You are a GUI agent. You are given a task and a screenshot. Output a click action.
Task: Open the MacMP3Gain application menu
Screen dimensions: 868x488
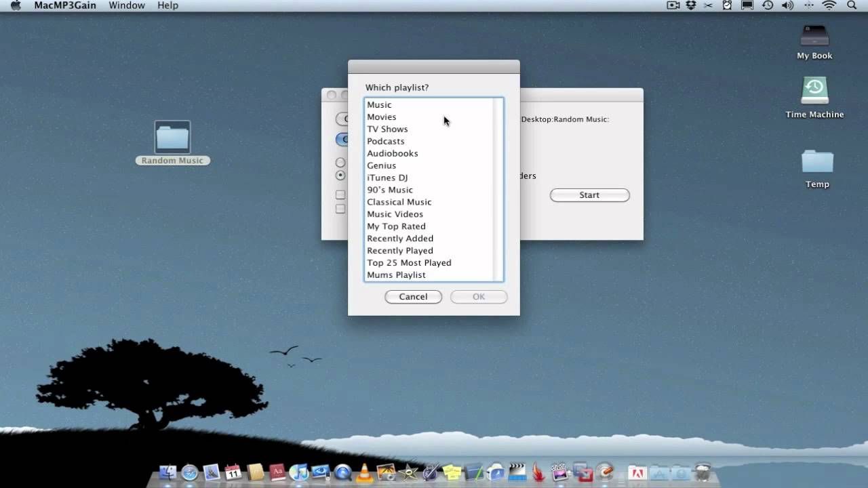coord(65,5)
